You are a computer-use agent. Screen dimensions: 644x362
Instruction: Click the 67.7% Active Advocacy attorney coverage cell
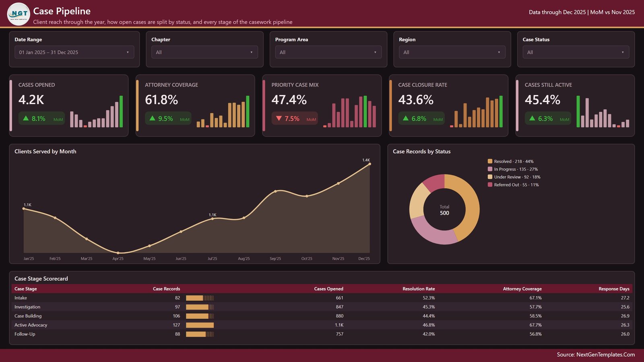535,325
